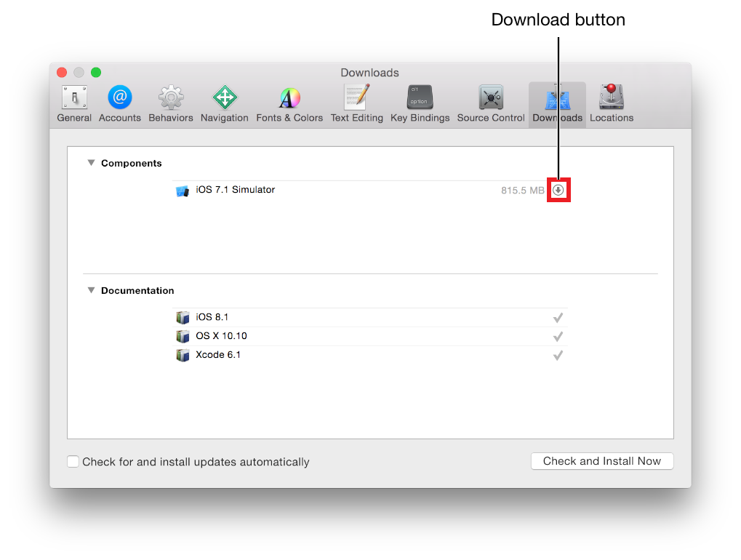Select the Downloads preferences tab

(x=557, y=103)
